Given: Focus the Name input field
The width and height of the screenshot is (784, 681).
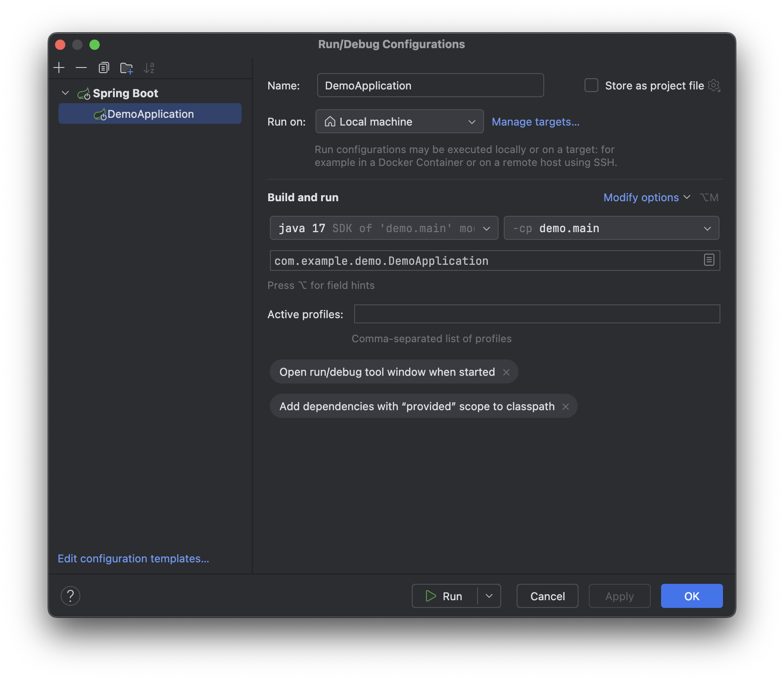Looking at the screenshot, I should tap(430, 85).
